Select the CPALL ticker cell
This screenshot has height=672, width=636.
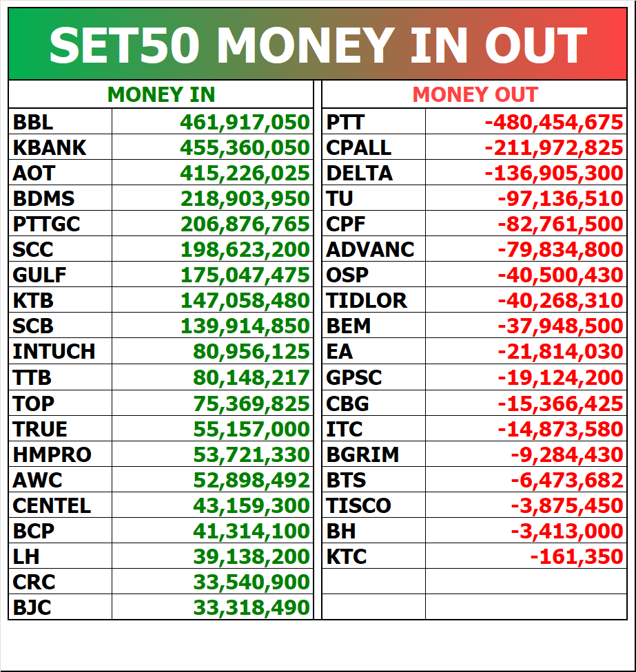[373, 147]
